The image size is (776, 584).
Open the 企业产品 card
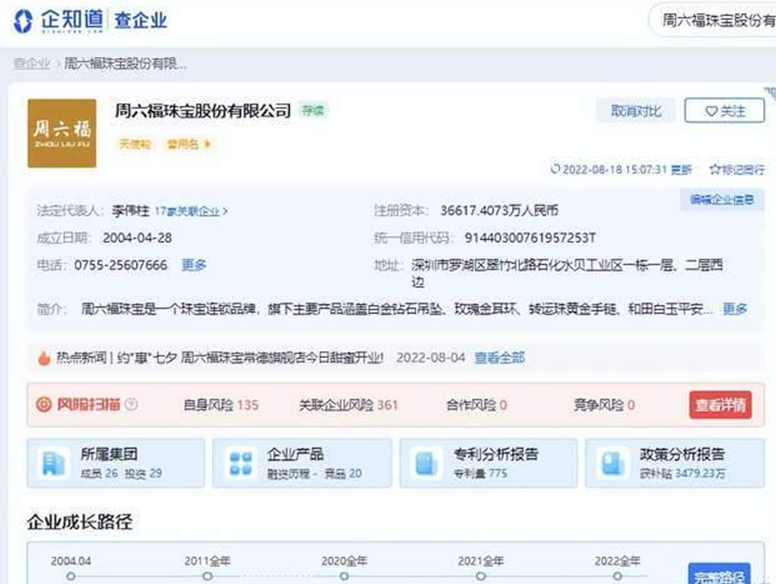click(x=302, y=463)
